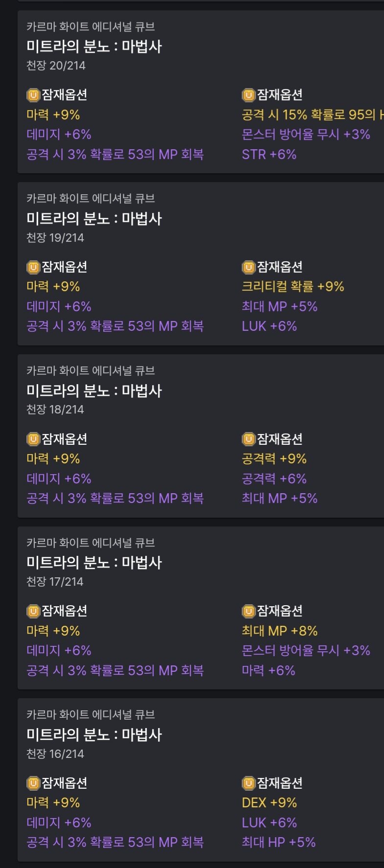
Task: Click the left unique-grade icon in the 17/214 card
Action: pos(33,611)
